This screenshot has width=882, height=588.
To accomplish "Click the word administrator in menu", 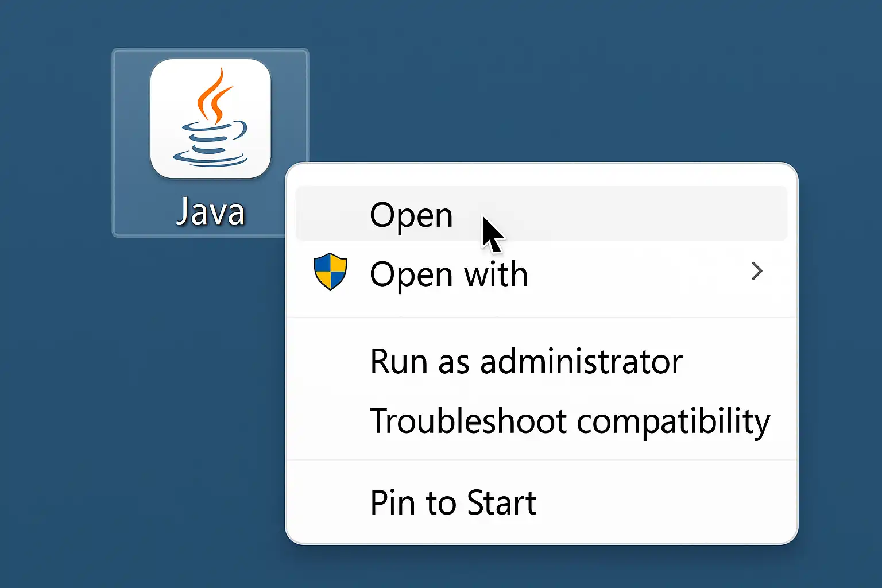I will coord(581,362).
